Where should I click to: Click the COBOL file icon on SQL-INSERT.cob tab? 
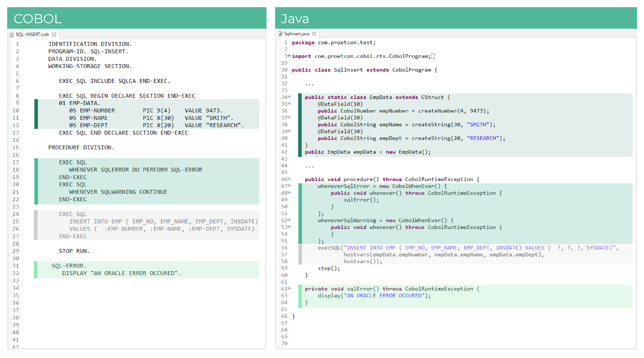pyautogui.click(x=12, y=35)
